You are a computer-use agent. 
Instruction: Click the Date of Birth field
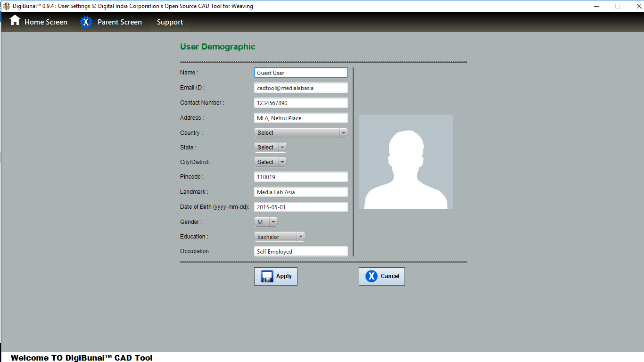tap(301, 207)
